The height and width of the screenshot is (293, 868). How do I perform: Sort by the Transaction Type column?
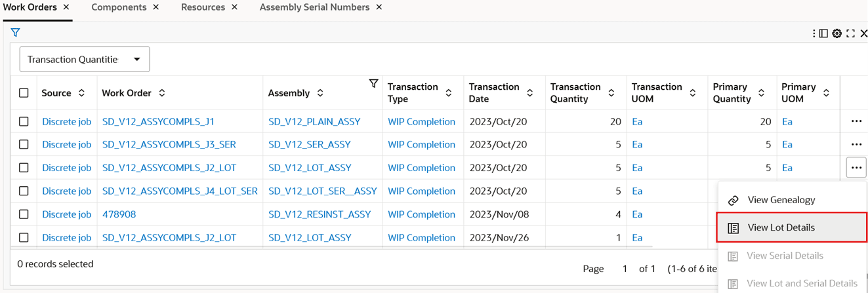pyautogui.click(x=449, y=93)
